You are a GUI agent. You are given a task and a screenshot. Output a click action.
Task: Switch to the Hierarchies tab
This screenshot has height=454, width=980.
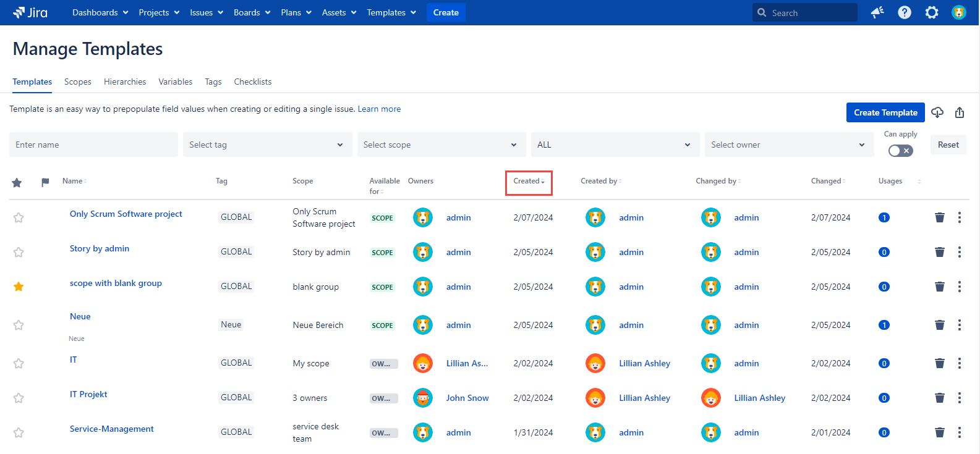(125, 82)
